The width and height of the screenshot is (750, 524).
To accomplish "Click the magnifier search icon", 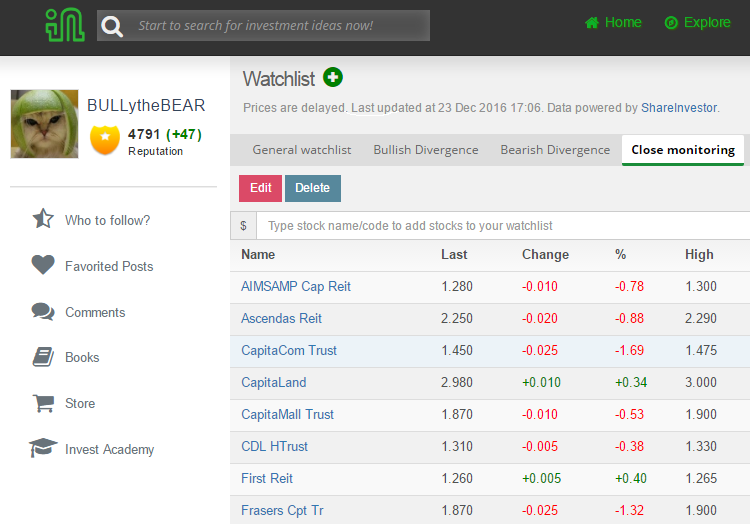I will 112,26.
